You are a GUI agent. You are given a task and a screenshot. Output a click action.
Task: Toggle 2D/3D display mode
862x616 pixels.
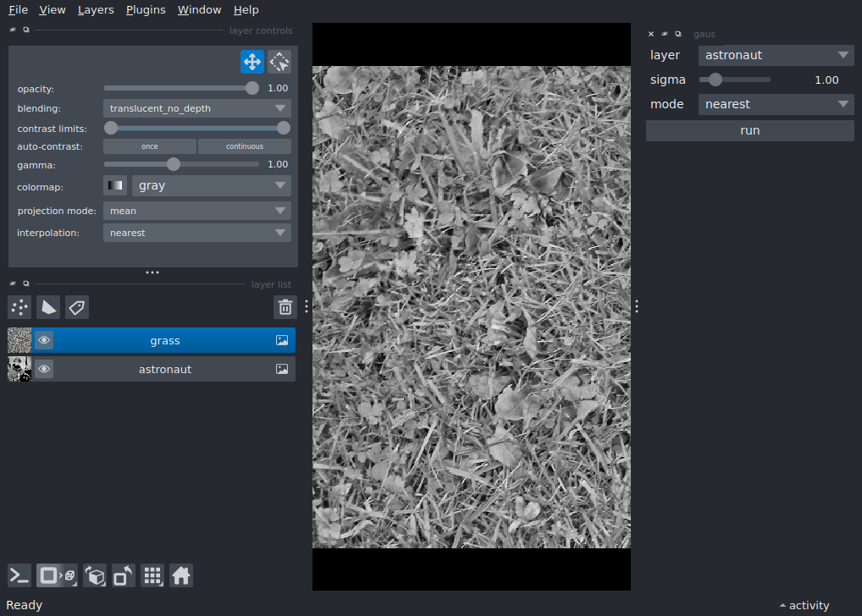57,575
